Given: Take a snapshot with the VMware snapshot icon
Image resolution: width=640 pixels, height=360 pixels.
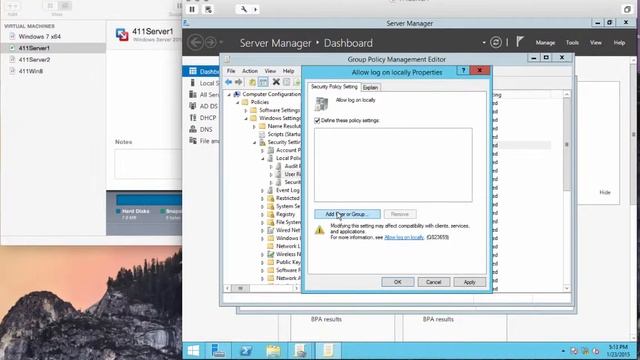Looking at the screenshot, I should [208, 9].
